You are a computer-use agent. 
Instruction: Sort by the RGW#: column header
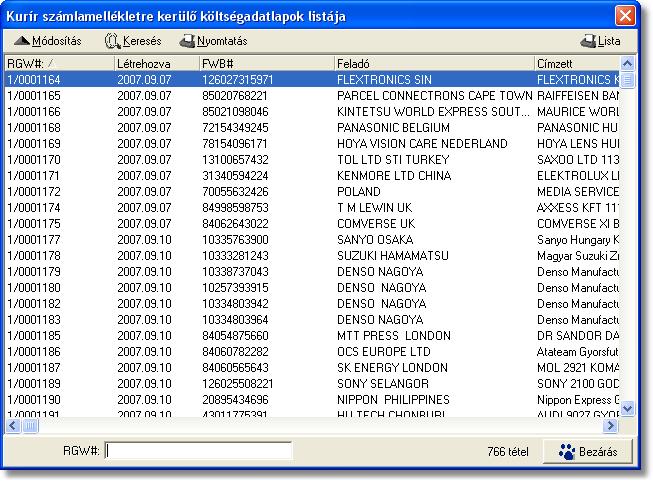[59, 63]
